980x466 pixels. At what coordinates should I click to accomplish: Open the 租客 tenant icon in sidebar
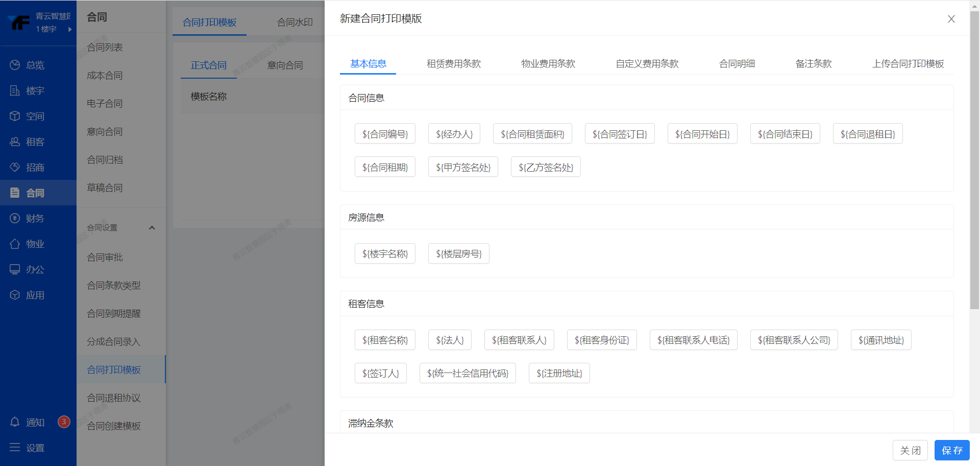pyautogui.click(x=15, y=142)
